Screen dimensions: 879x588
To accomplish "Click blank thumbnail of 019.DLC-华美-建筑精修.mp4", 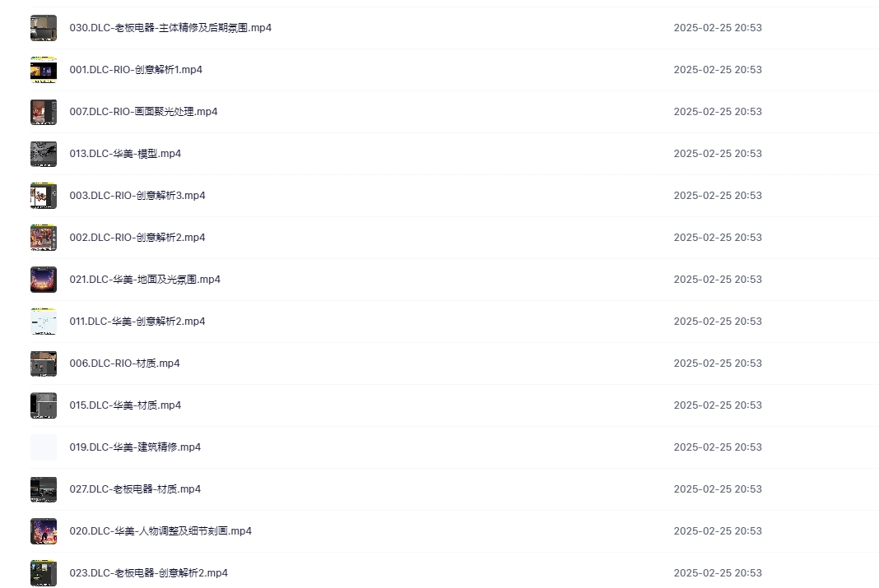I will pos(43,447).
